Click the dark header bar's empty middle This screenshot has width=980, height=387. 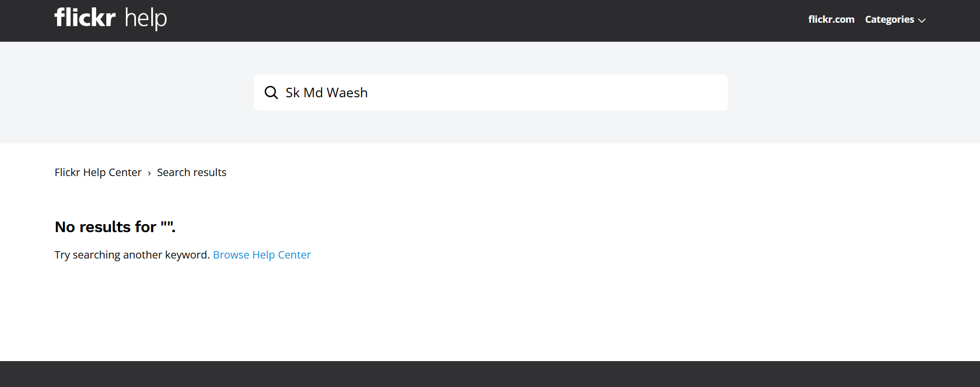(476, 21)
